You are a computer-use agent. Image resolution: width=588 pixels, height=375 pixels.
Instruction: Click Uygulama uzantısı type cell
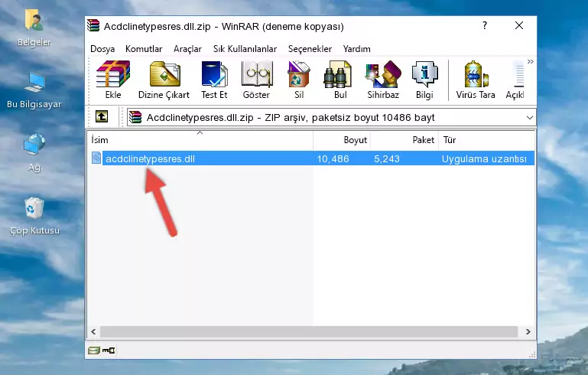coord(484,158)
